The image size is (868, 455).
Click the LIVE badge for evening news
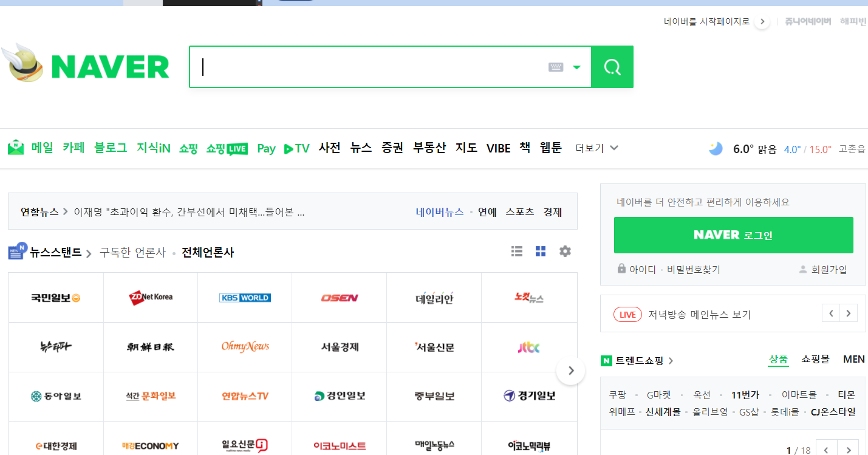pos(627,315)
